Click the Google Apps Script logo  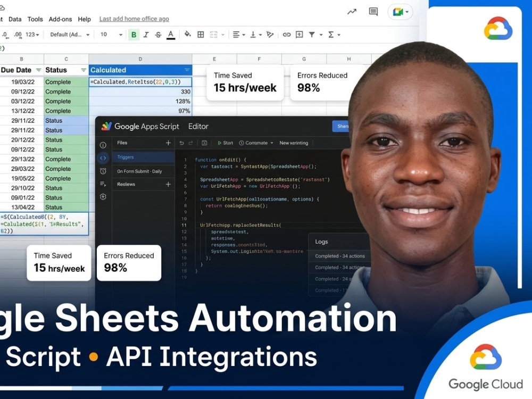(x=106, y=126)
